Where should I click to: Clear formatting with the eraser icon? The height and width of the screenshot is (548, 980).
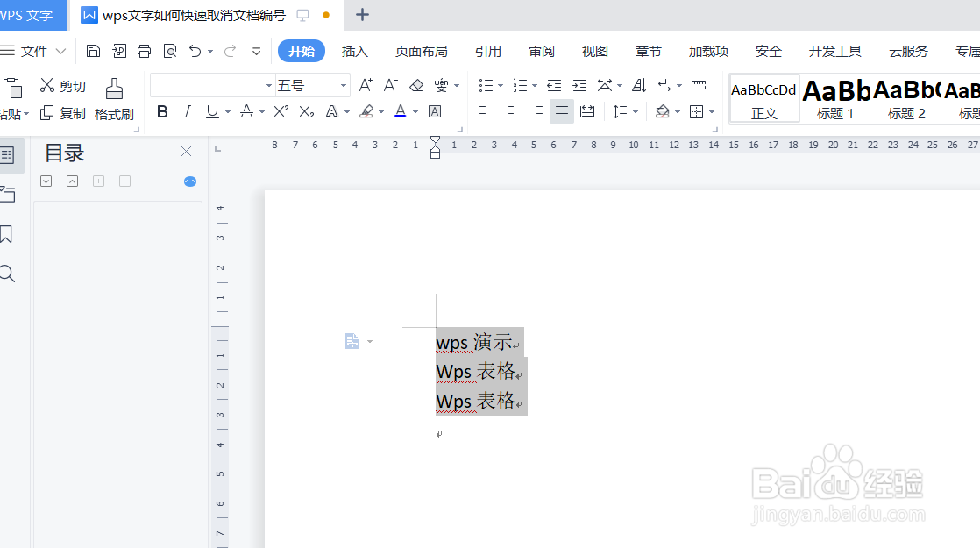(x=416, y=85)
